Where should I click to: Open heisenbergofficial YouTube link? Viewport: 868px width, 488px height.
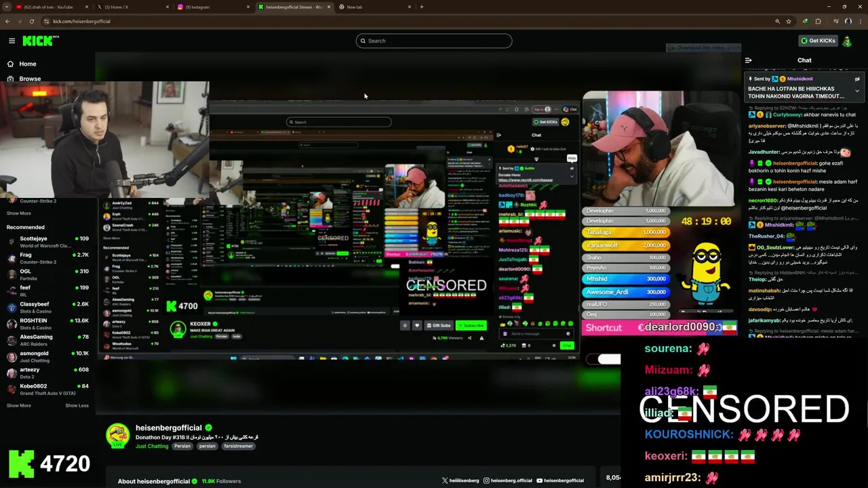pyautogui.click(x=560, y=481)
